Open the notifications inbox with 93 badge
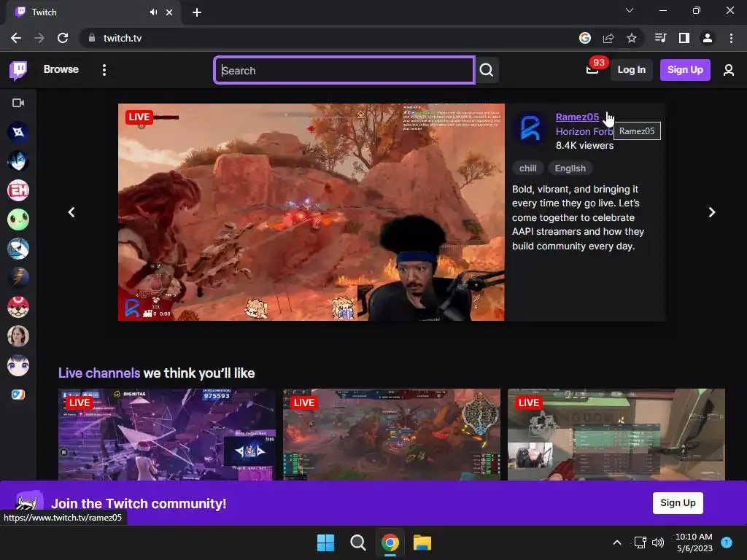The image size is (747, 560). pyautogui.click(x=592, y=69)
